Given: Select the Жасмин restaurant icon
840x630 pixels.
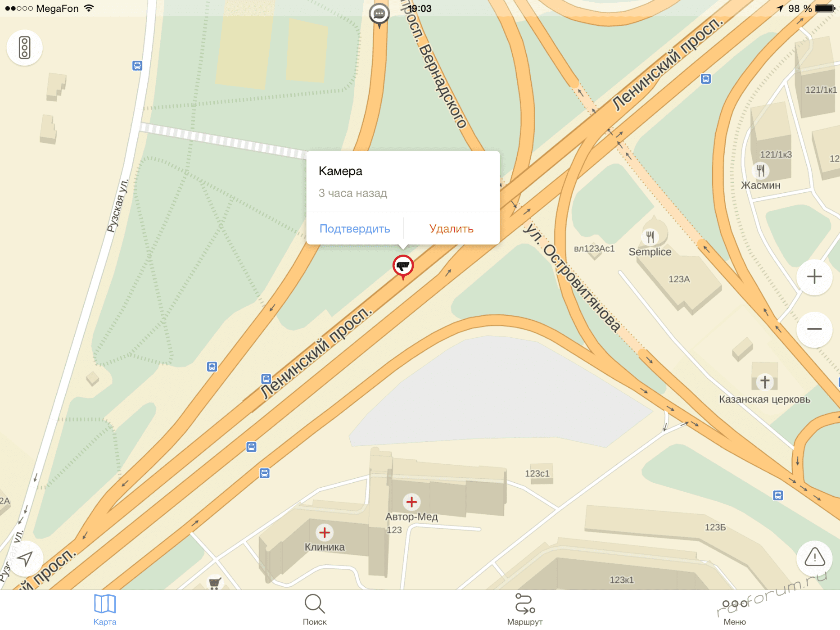Looking at the screenshot, I should pos(760,171).
